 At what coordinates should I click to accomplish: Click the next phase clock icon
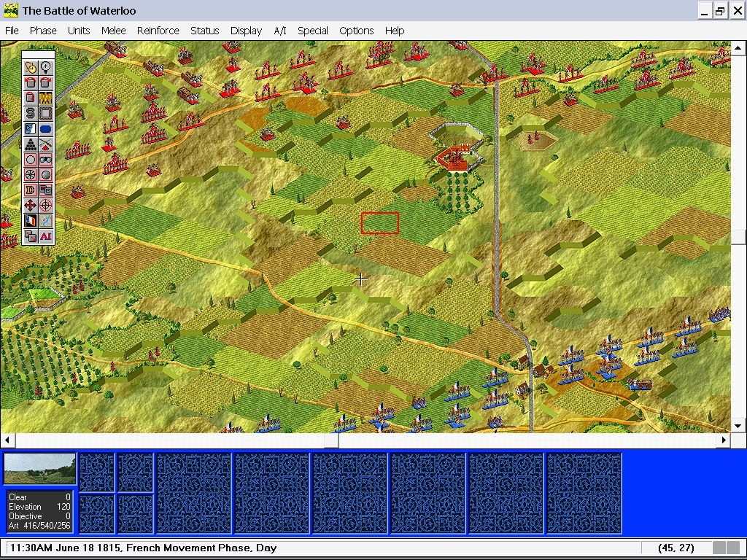coord(31,68)
